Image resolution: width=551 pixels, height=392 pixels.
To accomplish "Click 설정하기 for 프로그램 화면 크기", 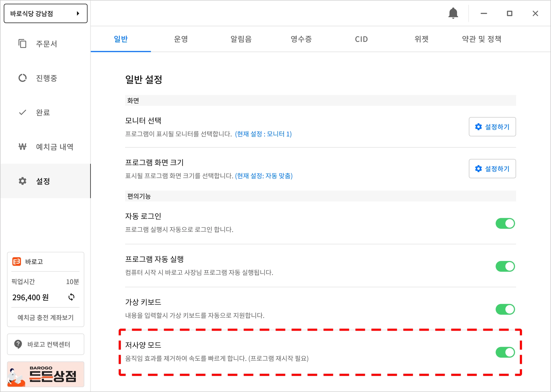I will coord(492,169).
